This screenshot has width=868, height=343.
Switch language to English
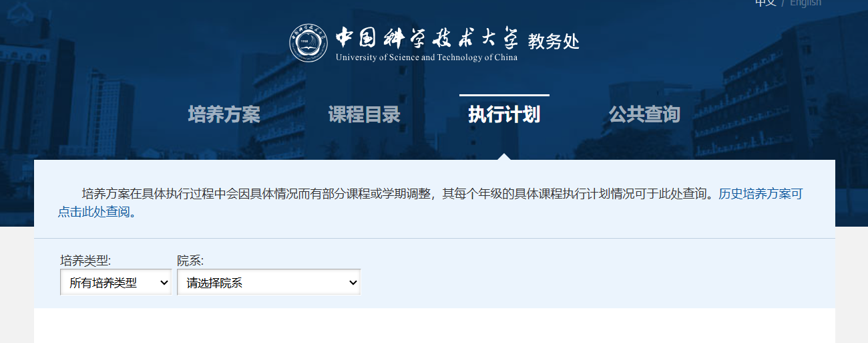pos(805,3)
